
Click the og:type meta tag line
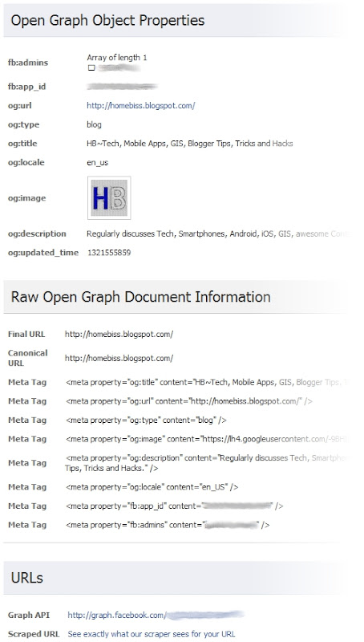(146, 420)
